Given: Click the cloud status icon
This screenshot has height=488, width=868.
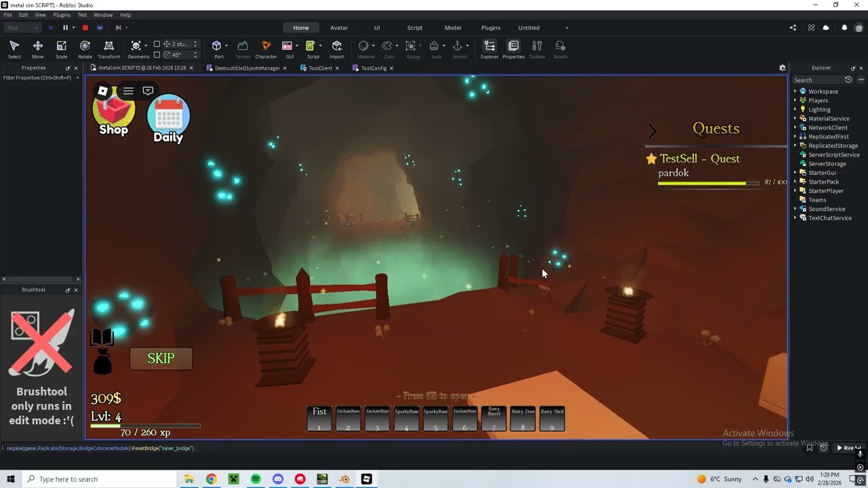Looking at the screenshot, I should [826, 28].
